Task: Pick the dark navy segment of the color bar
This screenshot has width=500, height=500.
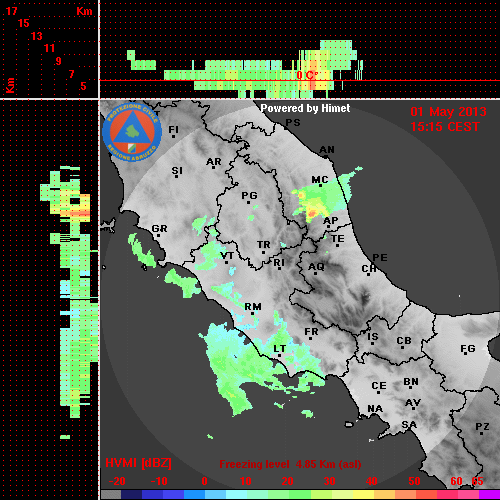Action: coord(132,494)
